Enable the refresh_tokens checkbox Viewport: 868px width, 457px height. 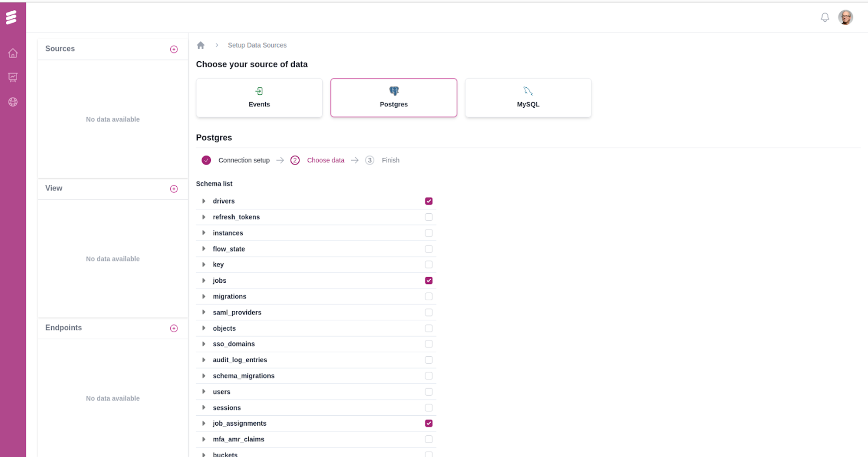click(x=429, y=217)
